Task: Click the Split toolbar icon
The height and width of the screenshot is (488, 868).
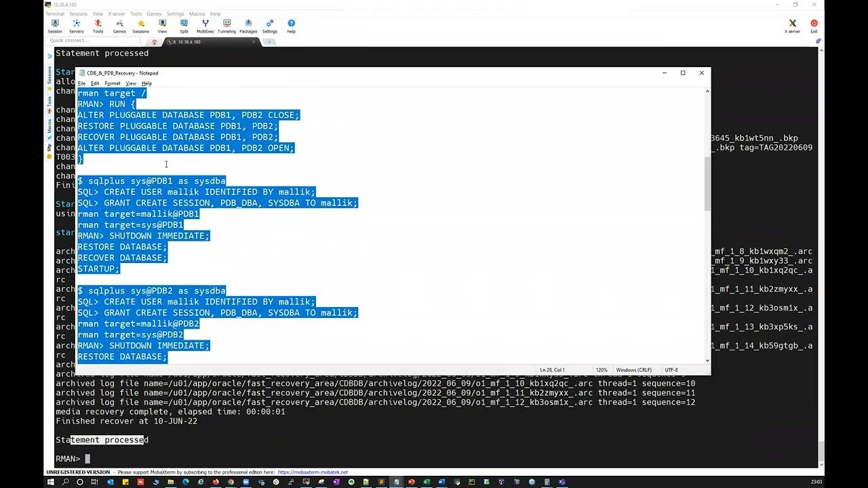Action: 184,26
